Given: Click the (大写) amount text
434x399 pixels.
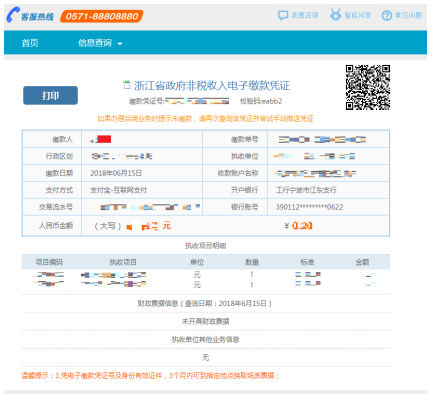Looking at the screenshot, I should 132,226.
